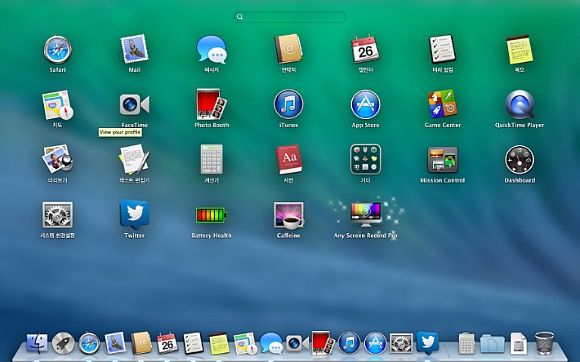580x362 pixels.
Task: Open Messages from the Dock
Action: tap(271, 344)
